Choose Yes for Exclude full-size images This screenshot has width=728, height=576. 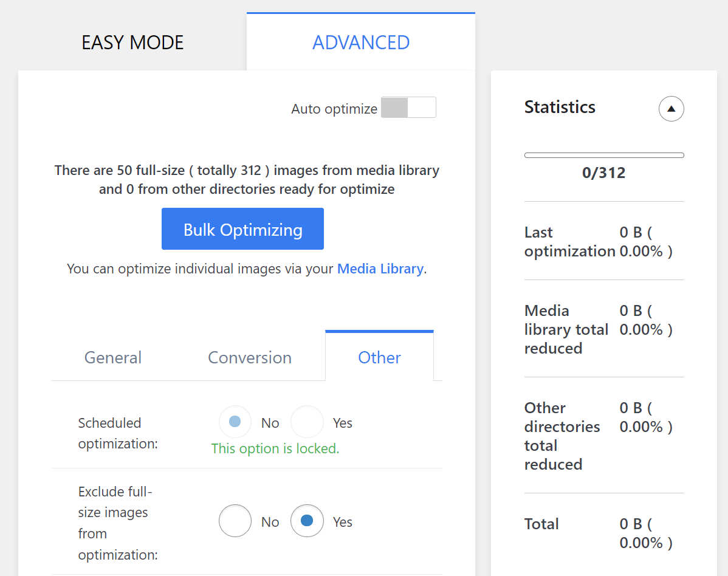[307, 521]
